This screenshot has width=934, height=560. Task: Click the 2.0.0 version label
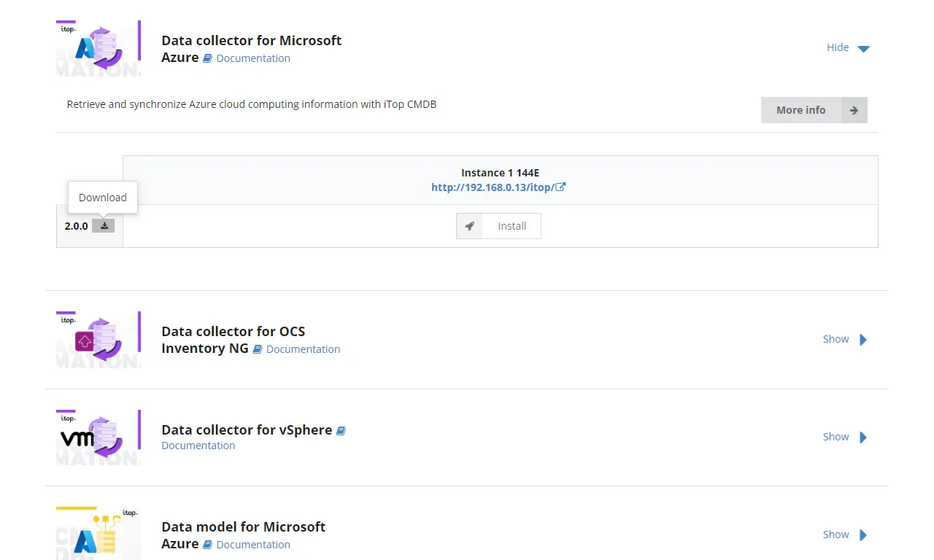(76, 226)
